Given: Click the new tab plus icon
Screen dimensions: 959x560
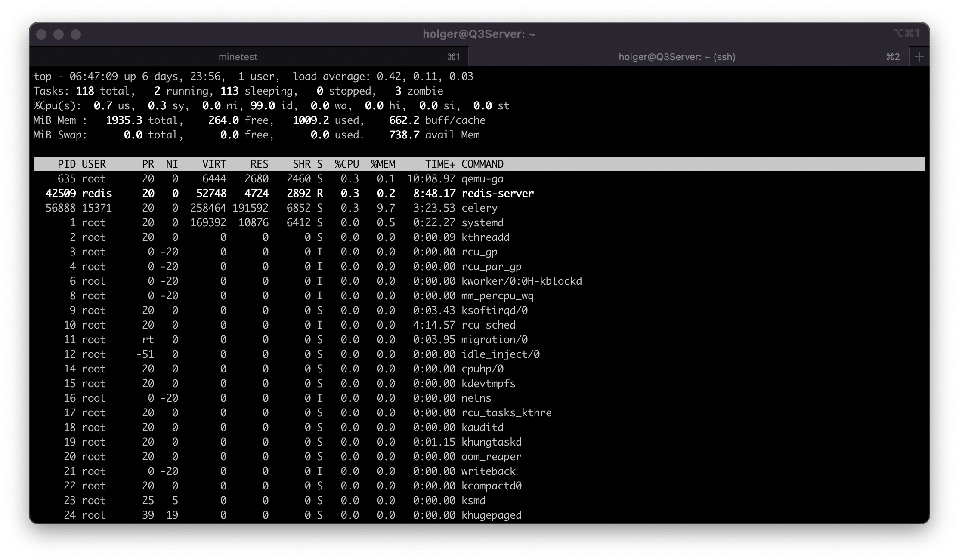Looking at the screenshot, I should pyautogui.click(x=919, y=57).
